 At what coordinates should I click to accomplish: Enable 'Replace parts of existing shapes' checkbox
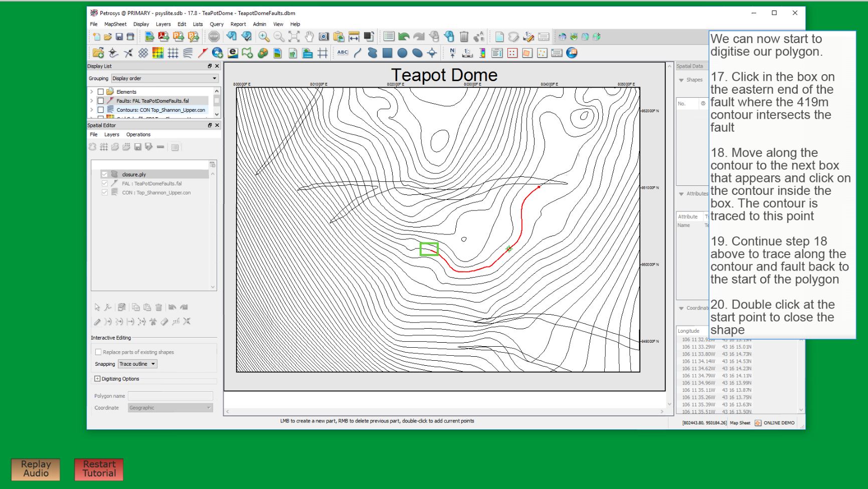click(x=98, y=352)
